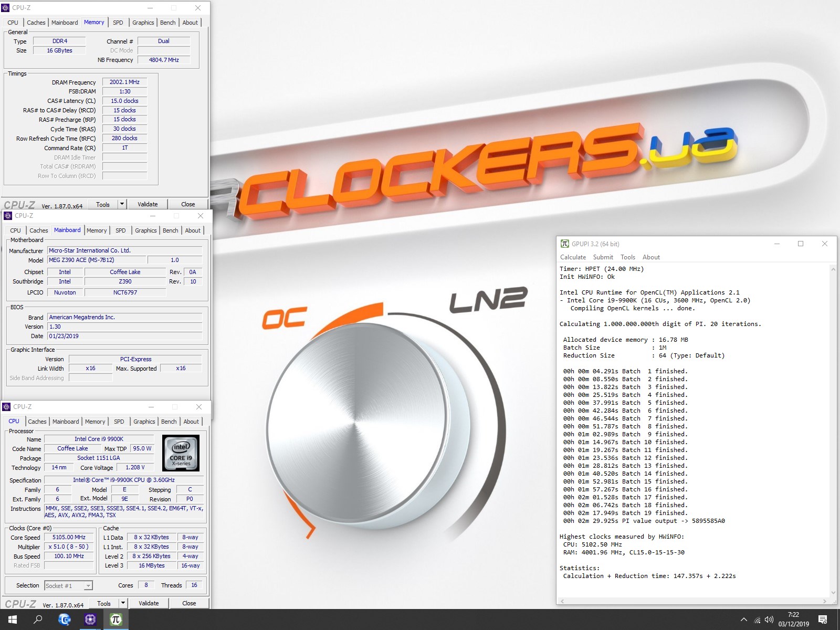Click GPUPI window title icon
This screenshot has width=840, height=630.
pyautogui.click(x=565, y=244)
